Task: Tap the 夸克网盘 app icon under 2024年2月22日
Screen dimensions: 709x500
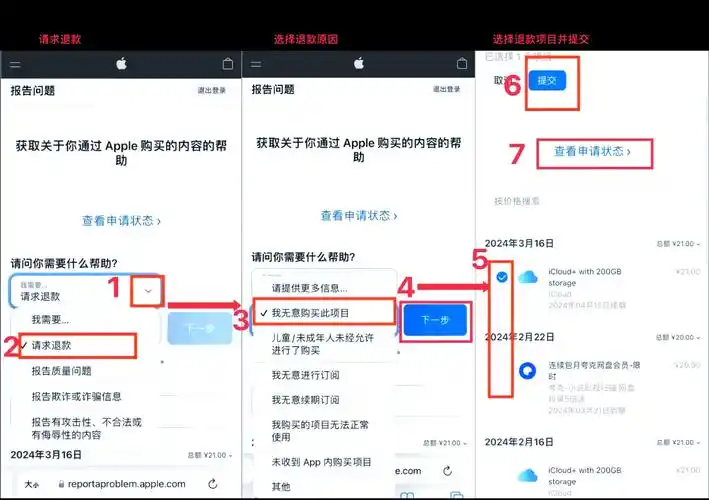Action: pos(527,371)
